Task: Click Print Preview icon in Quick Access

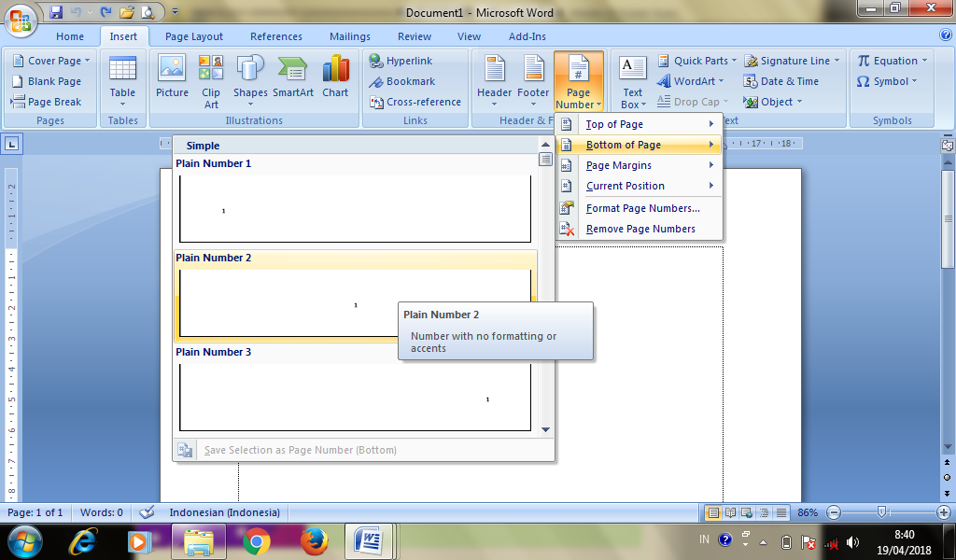Action: pos(148,11)
